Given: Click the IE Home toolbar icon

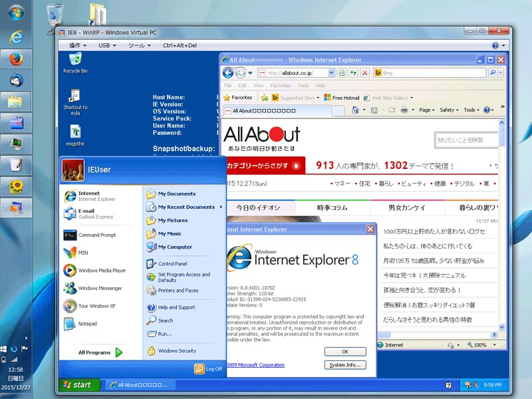Looking at the screenshot, I should (x=355, y=110).
